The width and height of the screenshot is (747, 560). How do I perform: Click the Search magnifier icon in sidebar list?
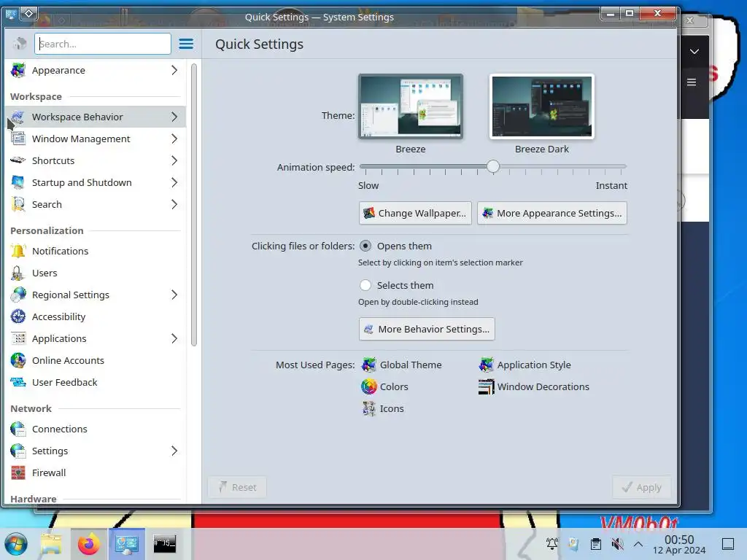(18, 204)
